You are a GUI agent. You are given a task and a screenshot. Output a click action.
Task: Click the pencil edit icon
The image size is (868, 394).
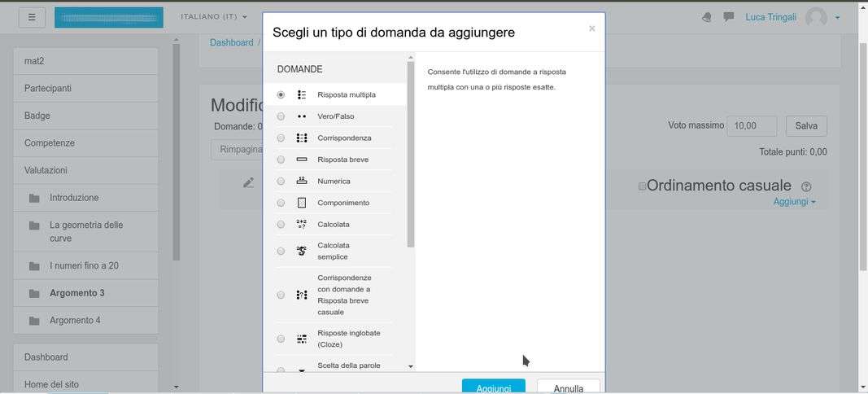pyautogui.click(x=249, y=183)
